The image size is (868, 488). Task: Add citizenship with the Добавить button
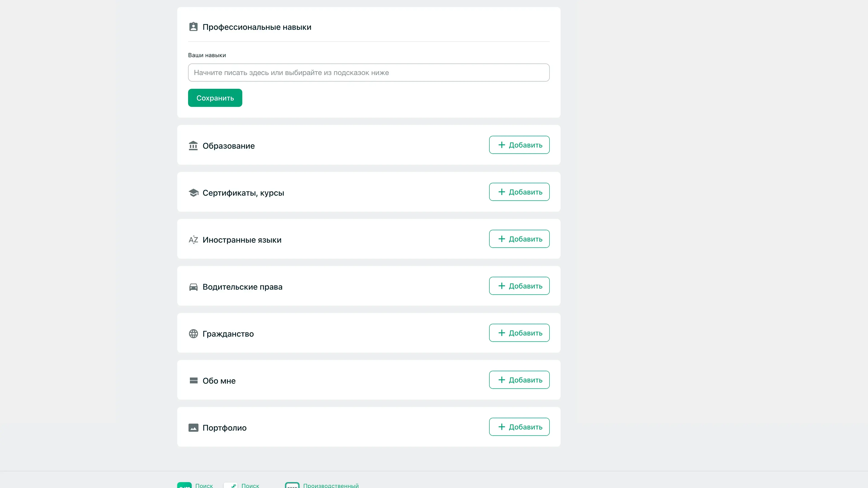point(519,333)
